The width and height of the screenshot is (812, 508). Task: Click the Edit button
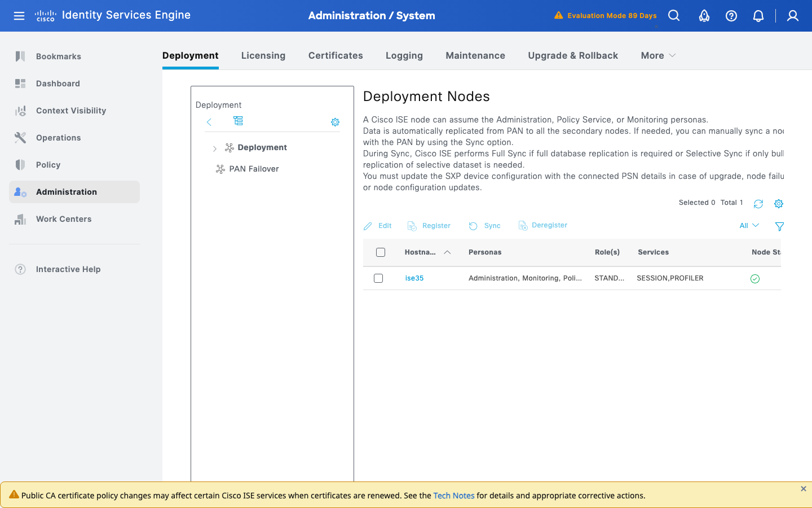click(x=378, y=226)
